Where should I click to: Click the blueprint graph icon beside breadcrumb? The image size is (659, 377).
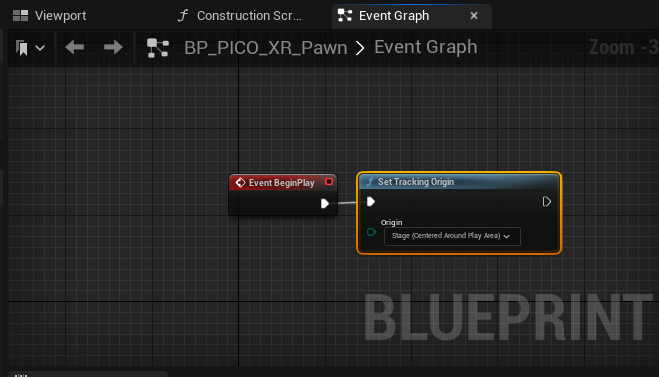tap(158, 47)
